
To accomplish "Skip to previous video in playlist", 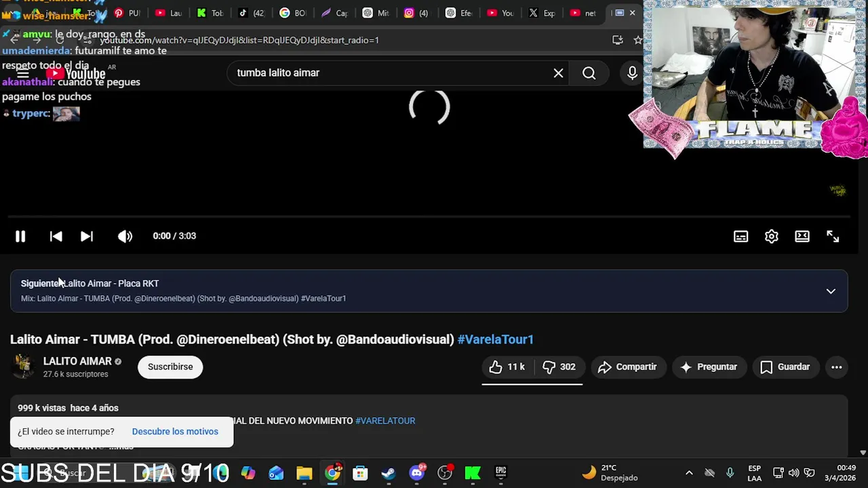I will tap(56, 236).
